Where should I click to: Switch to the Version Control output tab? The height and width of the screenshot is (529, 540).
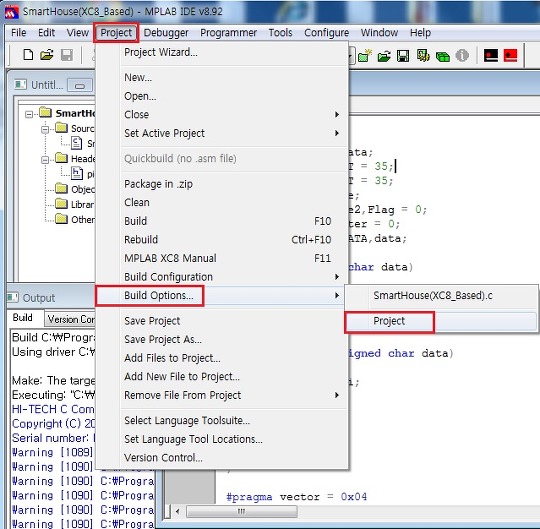click(x=70, y=319)
